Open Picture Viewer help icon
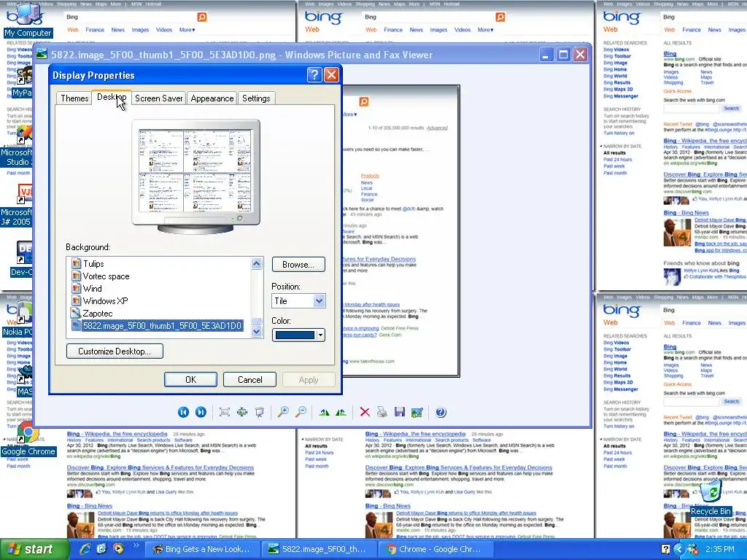Viewport: 747px width, 560px height. 441,413
